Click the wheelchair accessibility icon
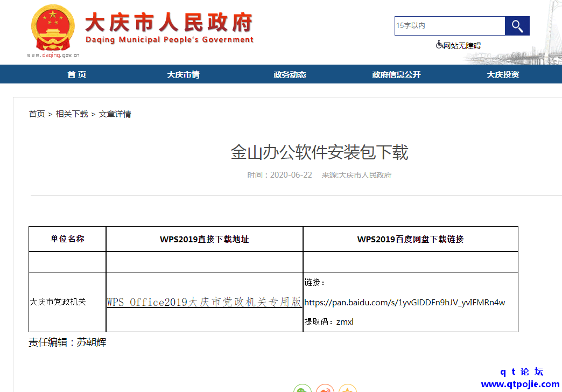Image resolution: width=562 pixels, height=392 pixels. [439, 45]
